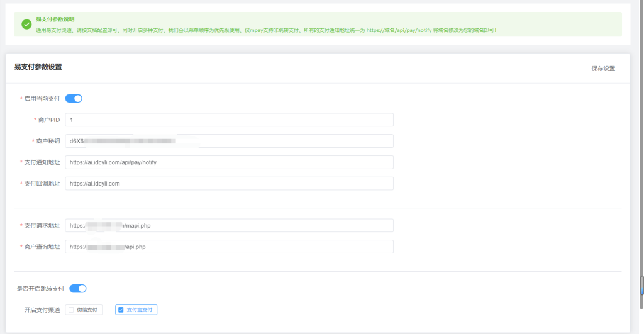This screenshot has height=334, width=644.
Task: Uncheck the 支付宝支付 checkbox
Action: [x=121, y=309]
